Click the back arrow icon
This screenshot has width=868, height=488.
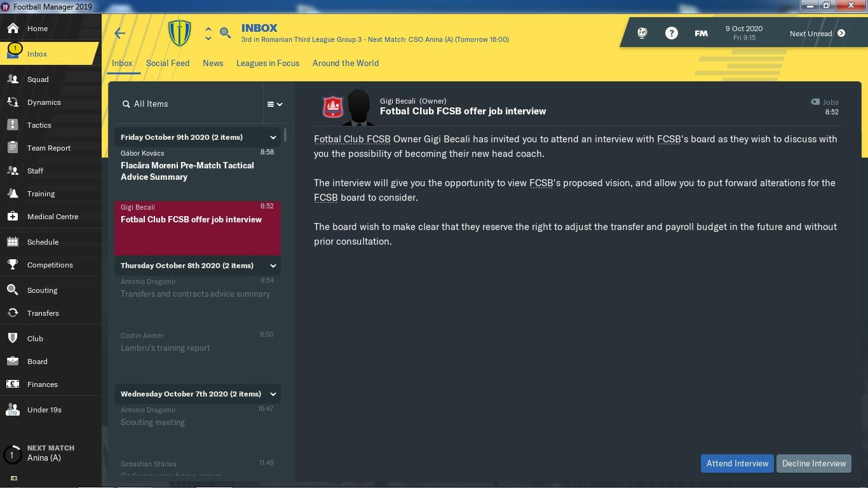(119, 34)
